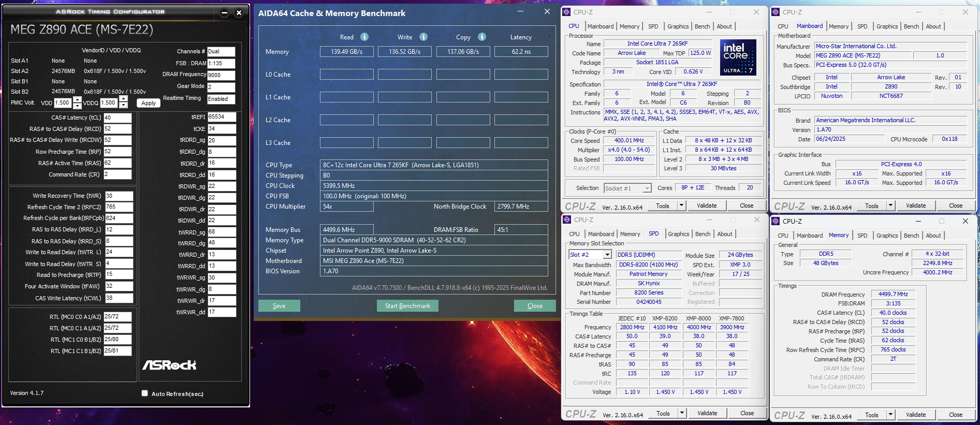Decrease VDDQ voltage with the down arrow
The image size is (980, 425).
[x=123, y=106]
